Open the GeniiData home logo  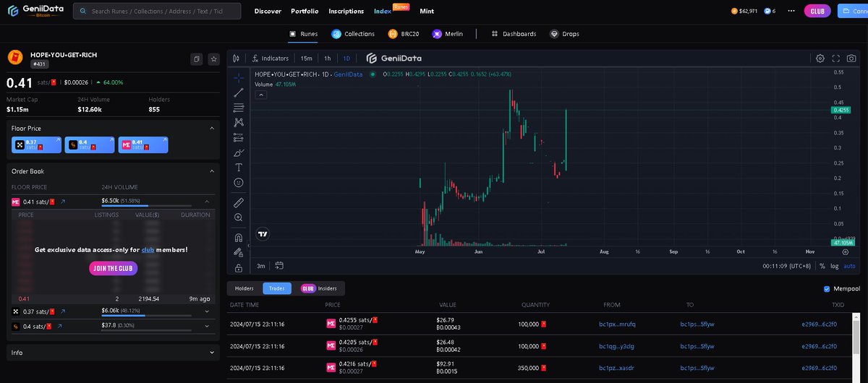coord(35,11)
